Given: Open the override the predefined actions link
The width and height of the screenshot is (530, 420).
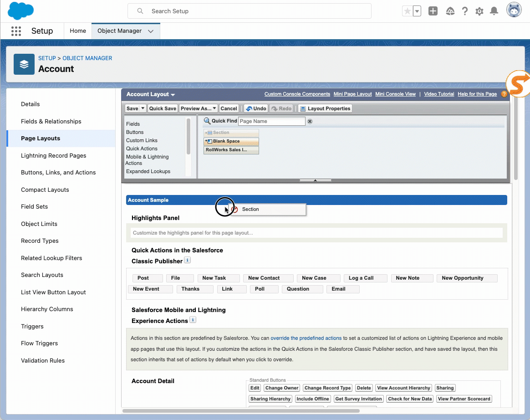Looking at the screenshot, I should (306, 338).
